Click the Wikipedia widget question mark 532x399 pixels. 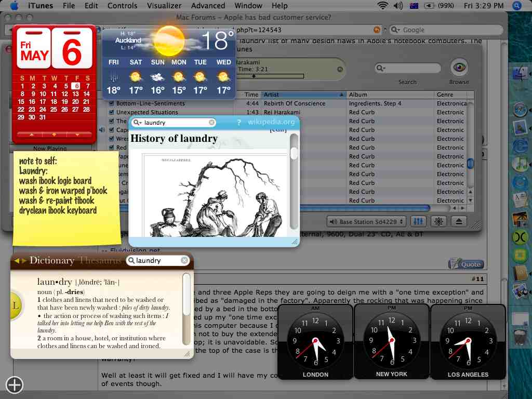pyautogui.click(x=239, y=123)
